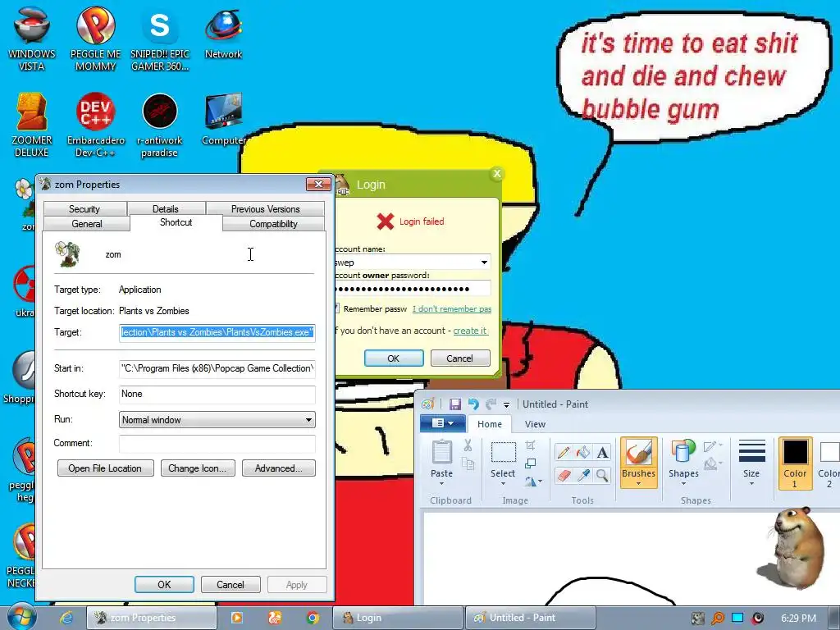Screen dimensions: 840x630
Task: Open the Network desktop icon
Action: [223, 33]
